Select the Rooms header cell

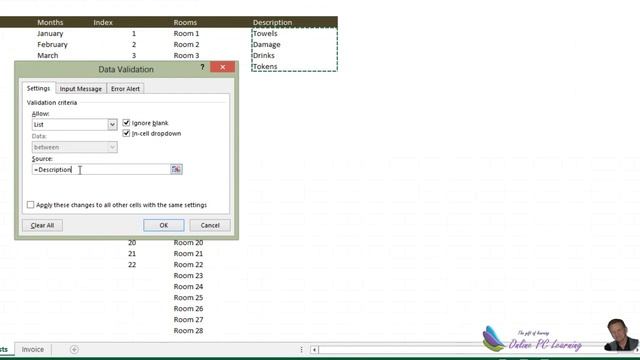[185, 22]
